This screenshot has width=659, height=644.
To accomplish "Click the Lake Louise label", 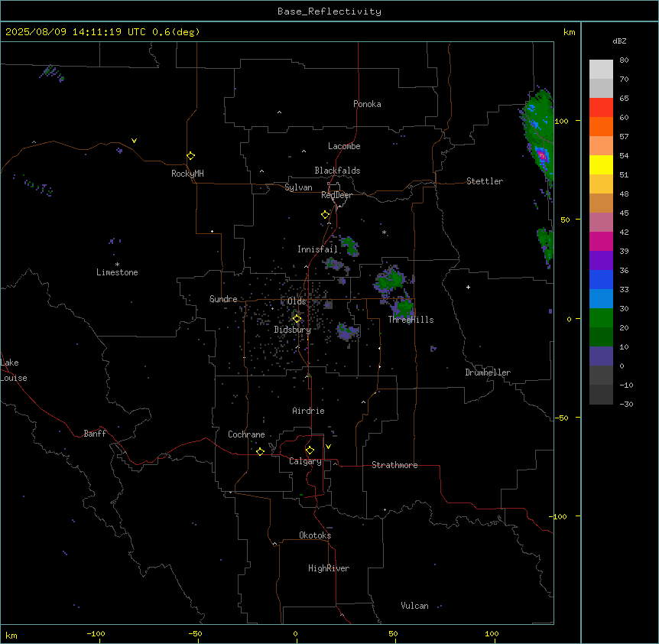I will coord(14,370).
